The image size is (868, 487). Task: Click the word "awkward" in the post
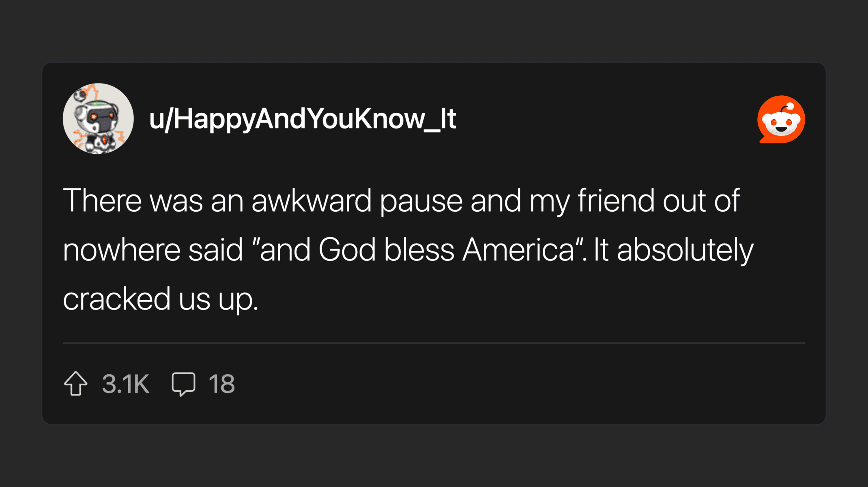point(311,201)
